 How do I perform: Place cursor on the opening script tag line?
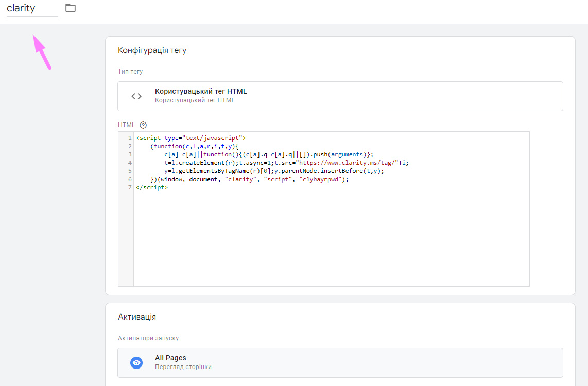(191, 138)
